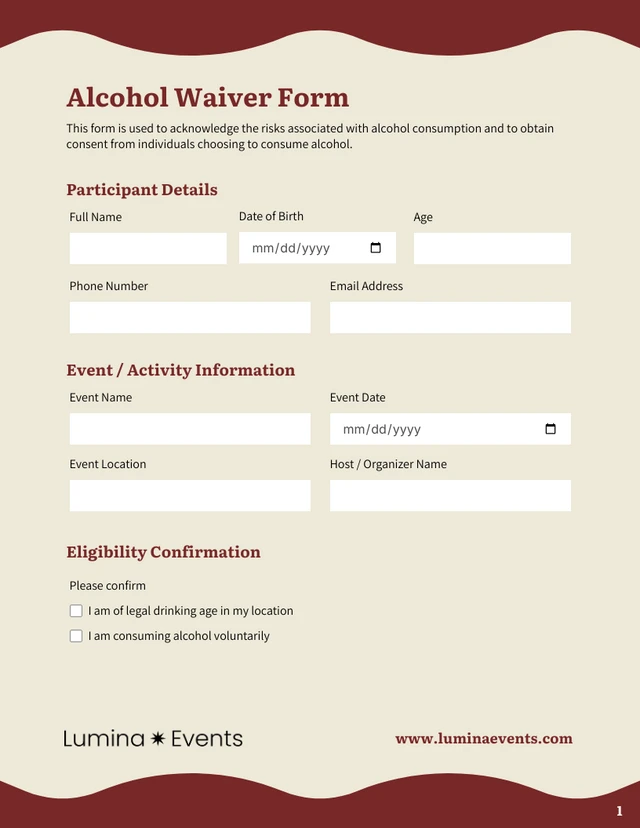Check the consuming alcohol voluntarily checkbox
640x828 pixels.
(x=76, y=636)
